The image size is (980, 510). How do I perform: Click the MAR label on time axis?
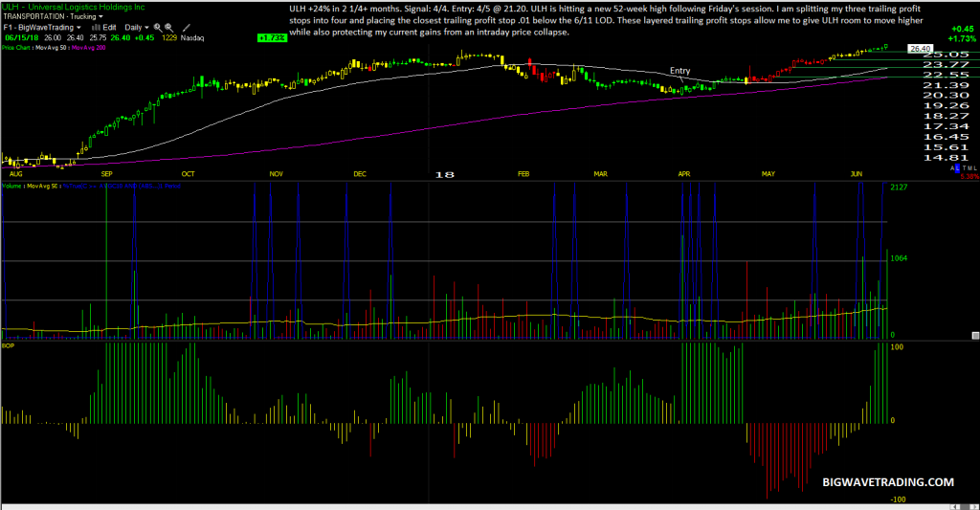click(x=601, y=174)
